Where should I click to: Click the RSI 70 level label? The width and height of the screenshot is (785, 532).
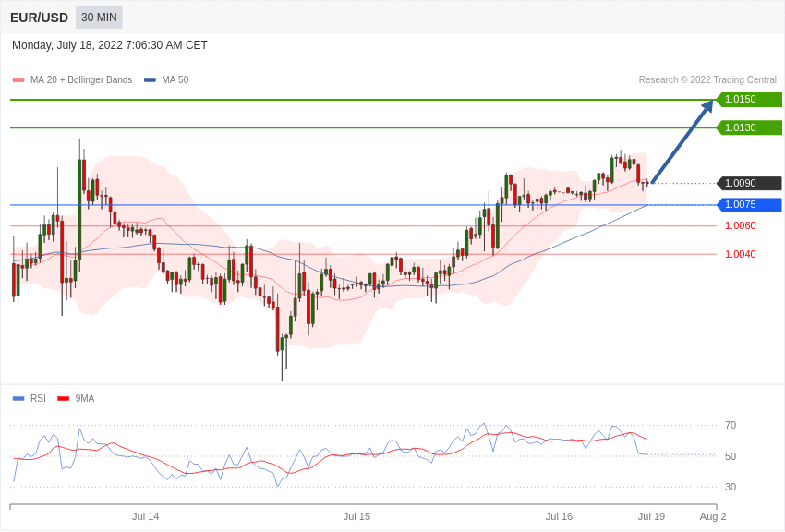[x=731, y=426]
